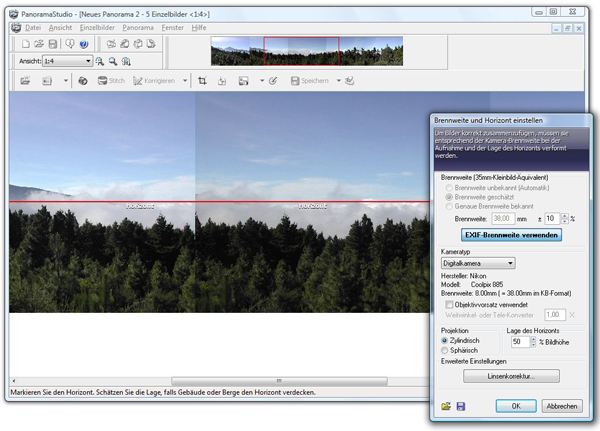Open the Einzelbilder menu
This screenshot has width=600, height=431.
point(97,28)
